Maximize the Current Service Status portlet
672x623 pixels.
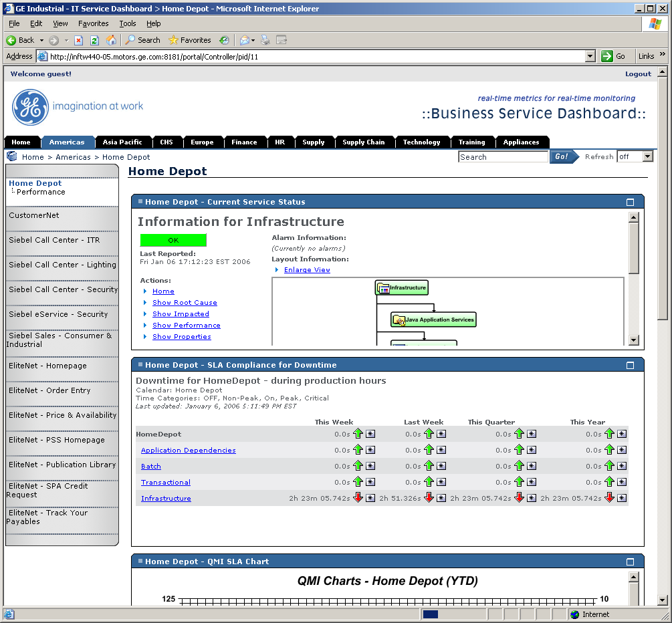630,203
